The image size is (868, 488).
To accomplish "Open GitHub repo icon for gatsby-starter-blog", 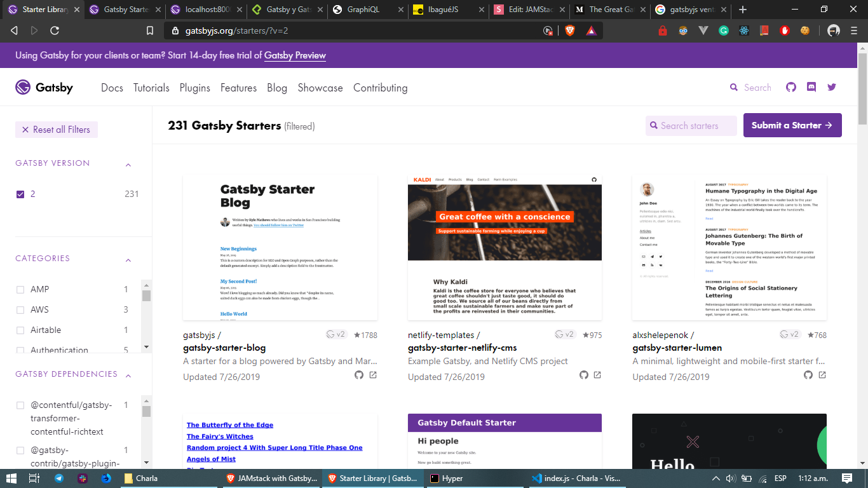I will pos(359,375).
